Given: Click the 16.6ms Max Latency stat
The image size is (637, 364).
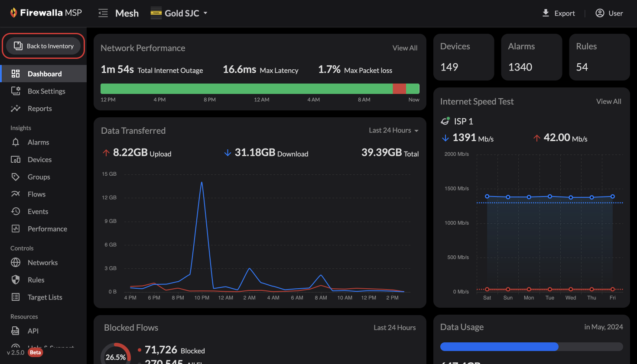Looking at the screenshot, I should coord(260,70).
